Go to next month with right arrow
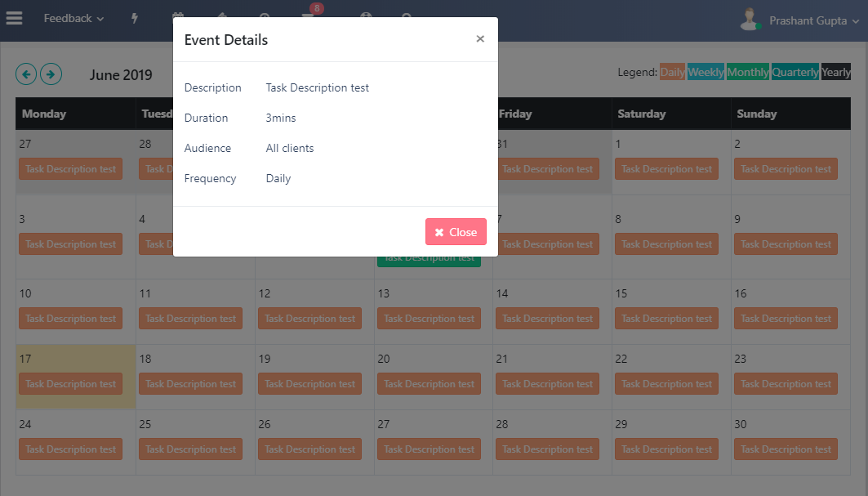This screenshot has width=868, height=496. [x=51, y=74]
